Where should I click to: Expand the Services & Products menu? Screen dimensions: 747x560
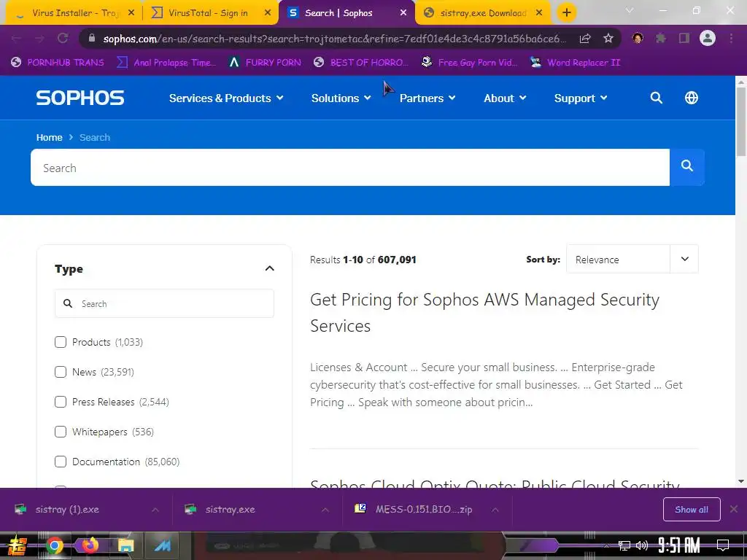(226, 98)
